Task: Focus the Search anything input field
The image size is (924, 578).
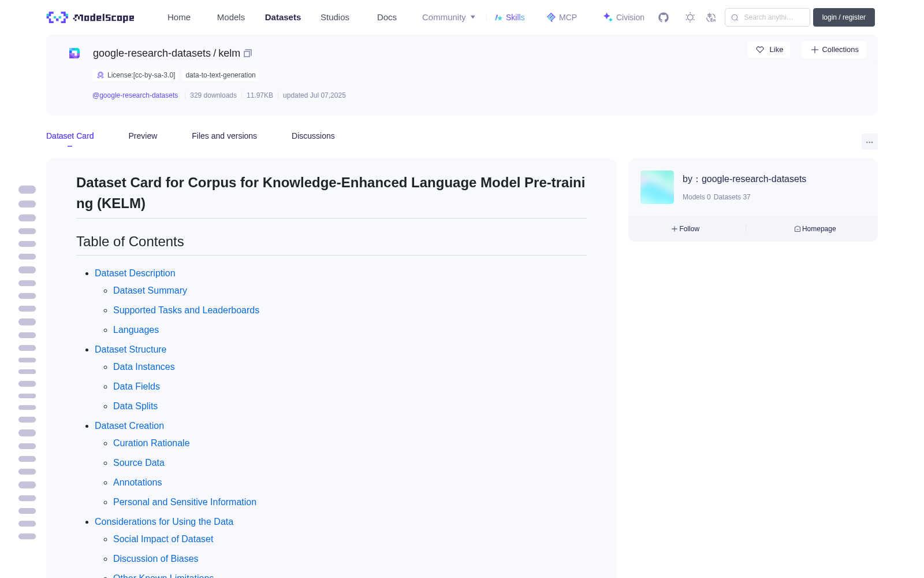Action: coord(767,17)
